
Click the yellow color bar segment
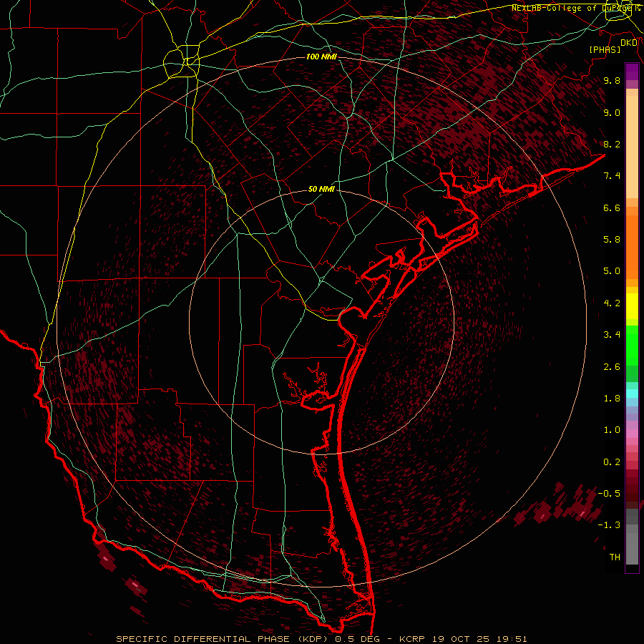pos(632,306)
